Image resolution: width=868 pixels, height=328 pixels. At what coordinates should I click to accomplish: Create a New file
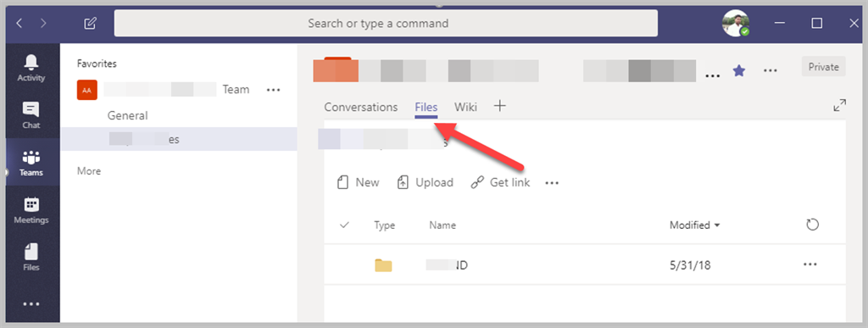359,182
